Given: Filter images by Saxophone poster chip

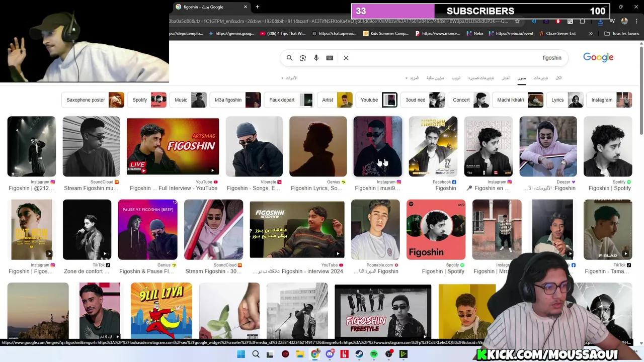Looking at the screenshot, I should 93,100.
